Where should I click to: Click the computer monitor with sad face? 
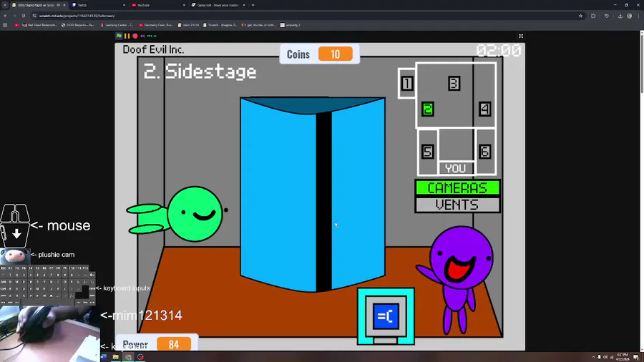coord(386,316)
